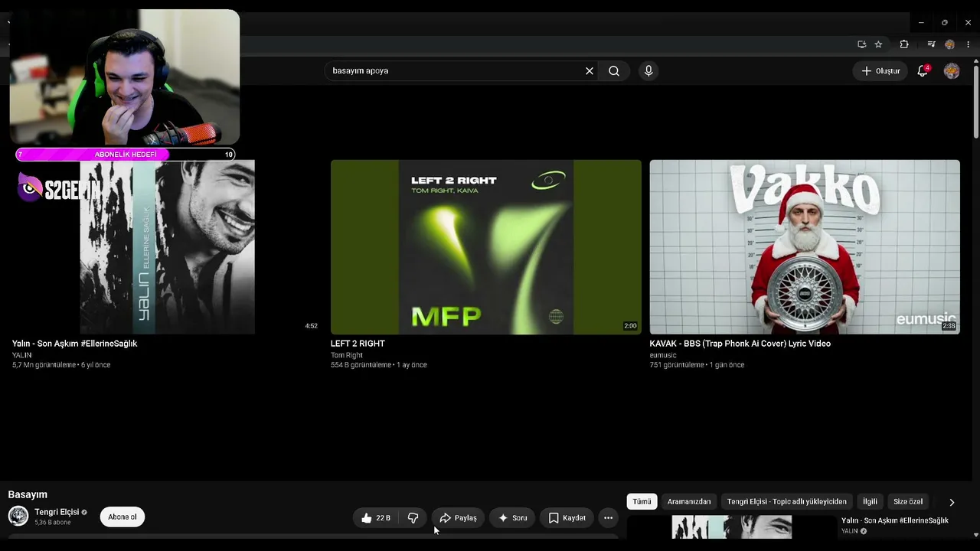This screenshot has height=551, width=980.
Task: Click the "KAVAK - BBS (Trap Phonk Ai Cover)" title
Action: pyautogui.click(x=740, y=344)
